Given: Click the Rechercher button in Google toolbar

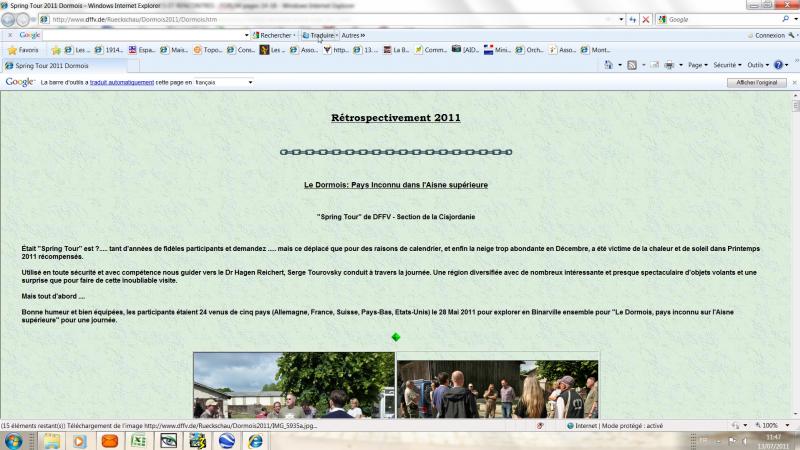Looking at the screenshot, I should (x=274, y=35).
